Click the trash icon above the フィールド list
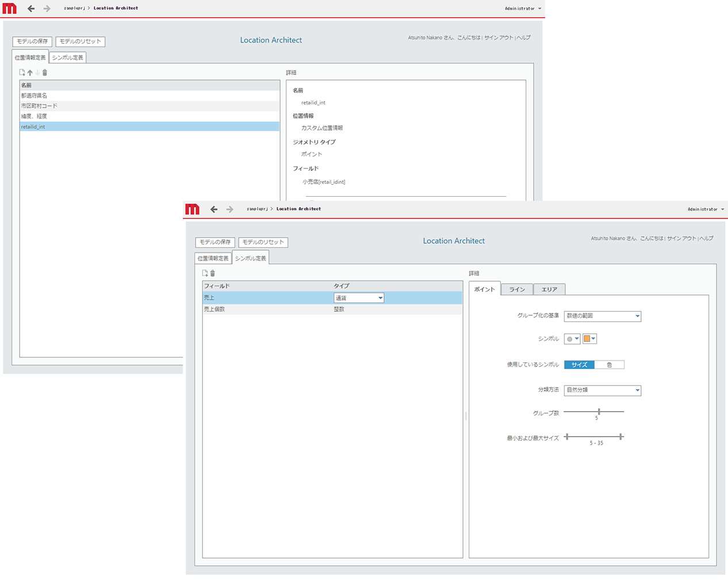This screenshot has width=728, height=585. (x=213, y=273)
